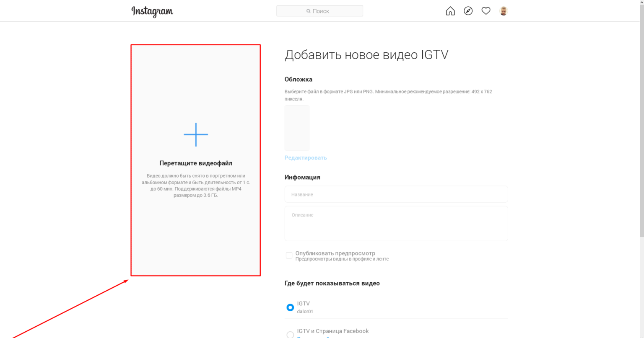This screenshot has width=644, height=338.
Task: Focus the Поиск search field
Action: pos(319,11)
